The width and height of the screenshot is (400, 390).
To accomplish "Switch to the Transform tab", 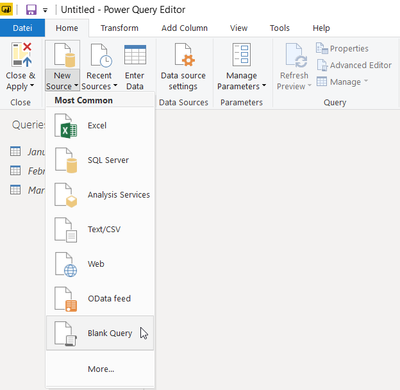I will pyautogui.click(x=120, y=28).
